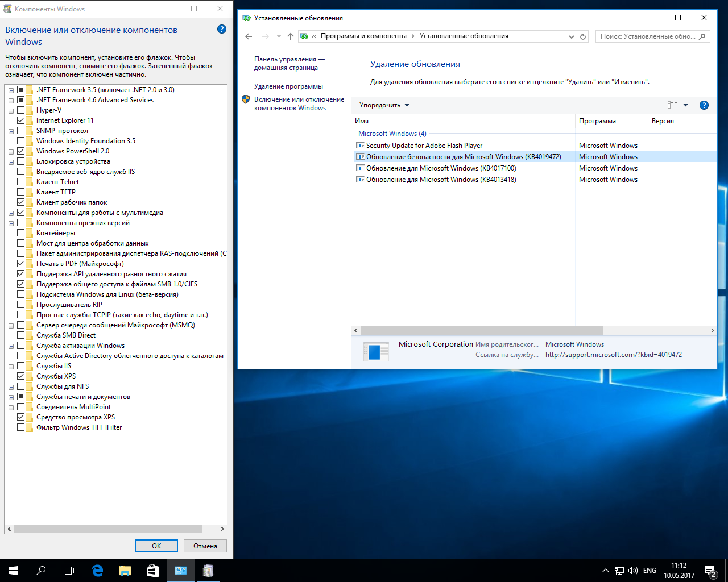Image resolution: width=728 pixels, height=582 pixels.
Task: Expand the Службы IIS node
Action: (11, 367)
